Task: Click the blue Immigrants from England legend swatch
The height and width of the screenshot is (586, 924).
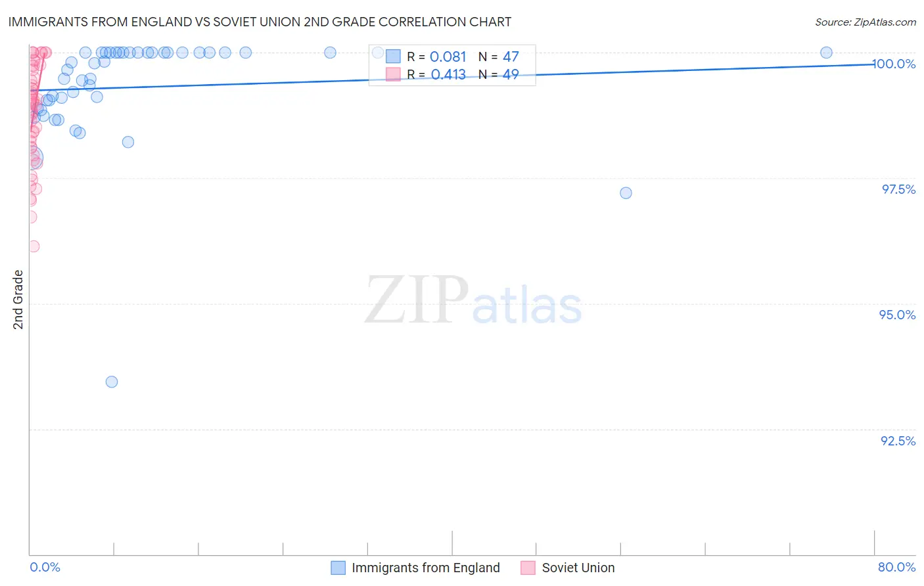Action: point(338,568)
